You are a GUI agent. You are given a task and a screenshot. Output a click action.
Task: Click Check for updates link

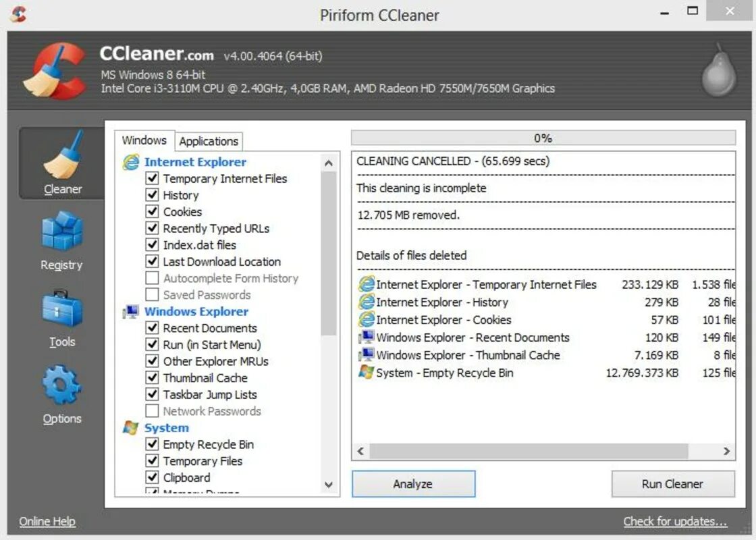(x=675, y=521)
